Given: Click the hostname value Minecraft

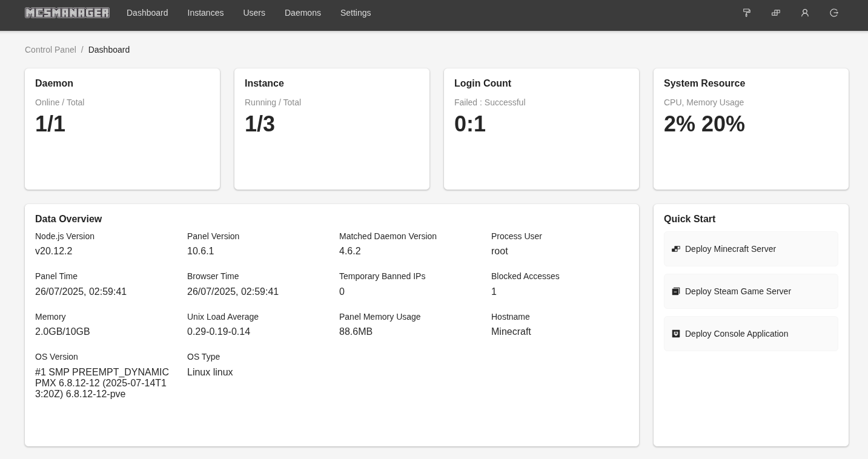Looking at the screenshot, I should [511, 332].
